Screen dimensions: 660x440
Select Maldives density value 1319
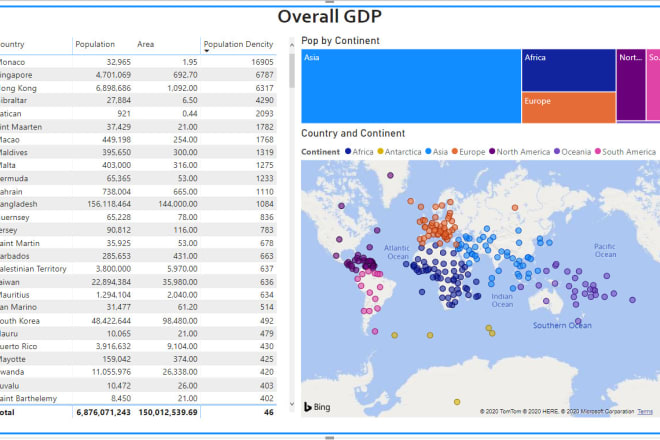[x=265, y=152]
